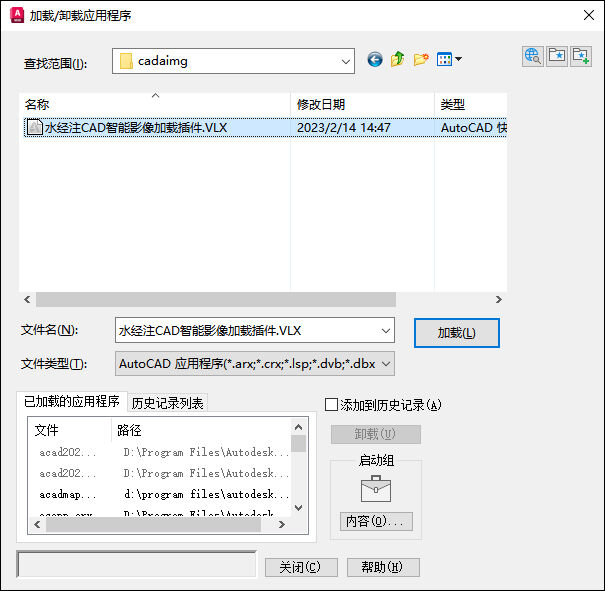The width and height of the screenshot is (605, 591).
Task: Click the 卸载(U) button
Action: coord(375,434)
